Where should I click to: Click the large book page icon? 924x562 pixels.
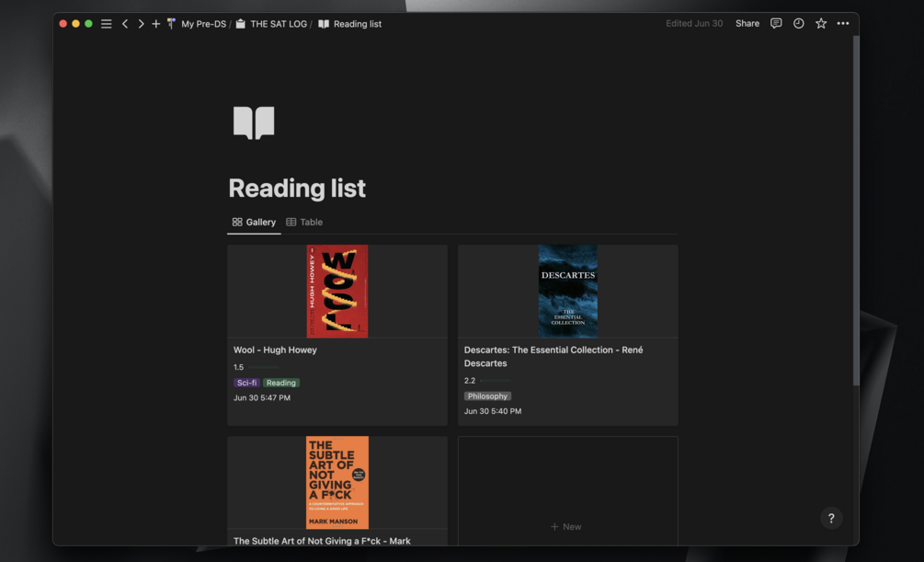(254, 122)
